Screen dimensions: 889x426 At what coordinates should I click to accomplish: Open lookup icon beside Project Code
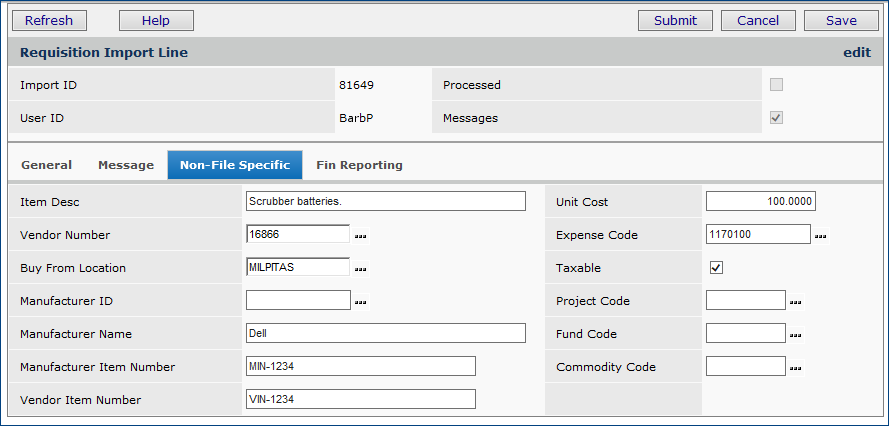pyautogui.click(x=797, y=302)
